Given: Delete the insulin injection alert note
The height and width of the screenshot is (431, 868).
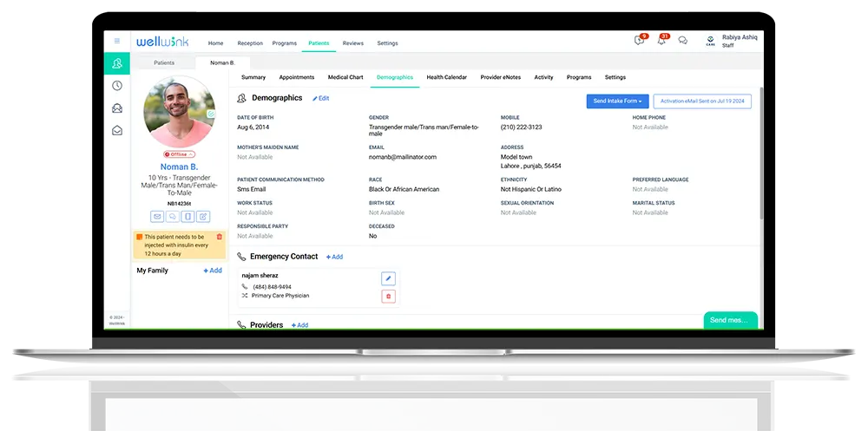Looking at the screenshot, I should click(219, 237).
